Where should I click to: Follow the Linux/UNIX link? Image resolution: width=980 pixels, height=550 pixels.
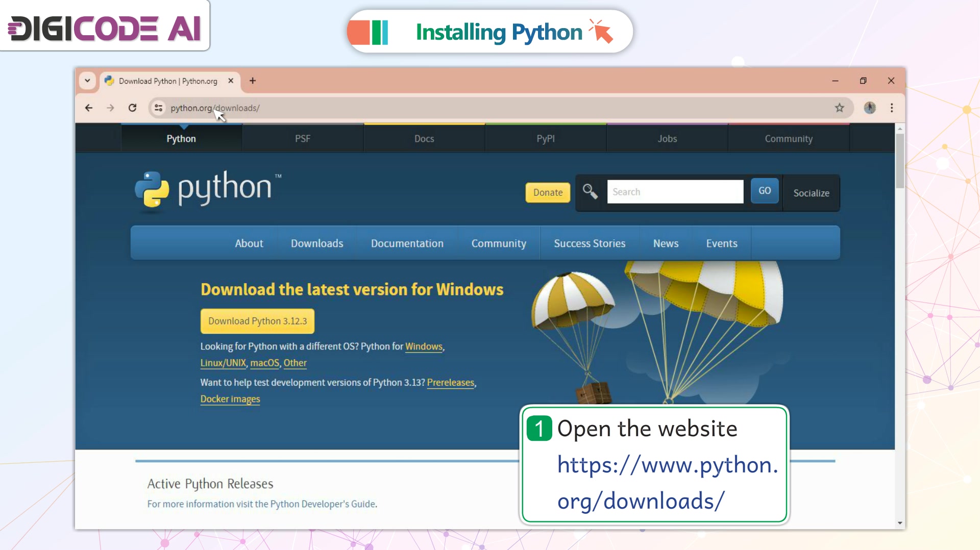(223, 363)
